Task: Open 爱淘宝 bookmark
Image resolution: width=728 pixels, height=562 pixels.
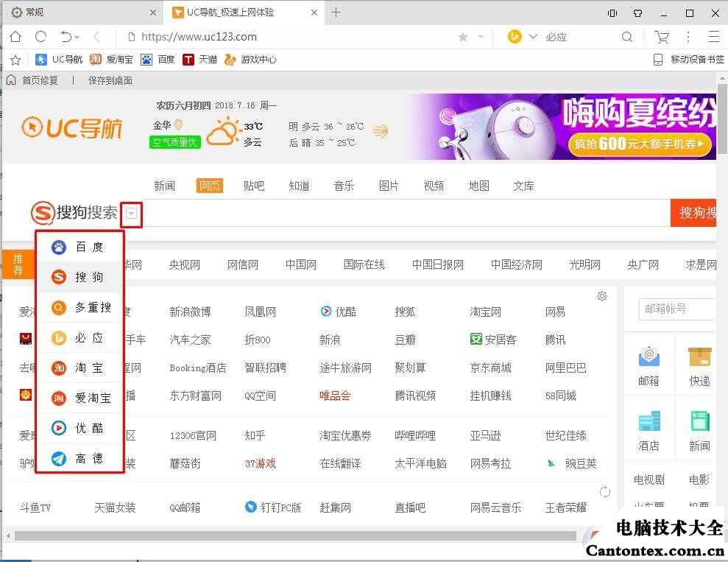Action: click(x=111, y=60)
